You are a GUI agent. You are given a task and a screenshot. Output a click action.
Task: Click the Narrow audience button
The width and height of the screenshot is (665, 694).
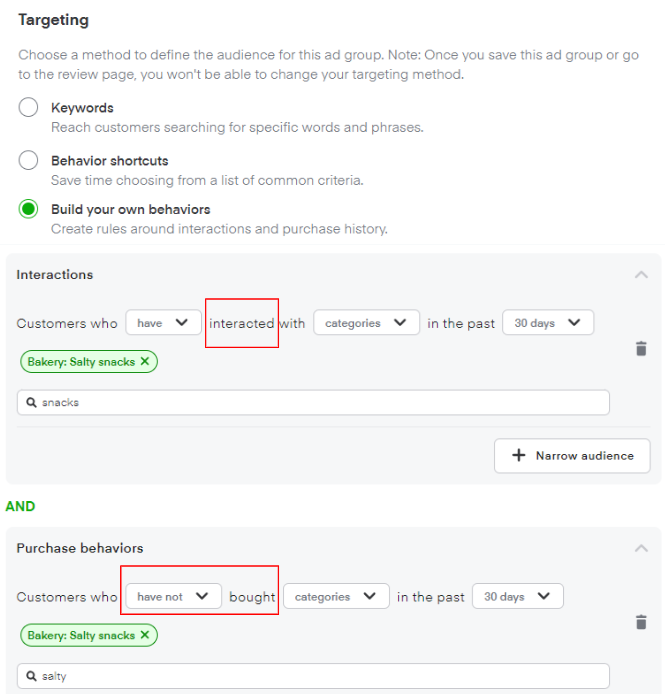pyautogui.click(x=572, y=456)
